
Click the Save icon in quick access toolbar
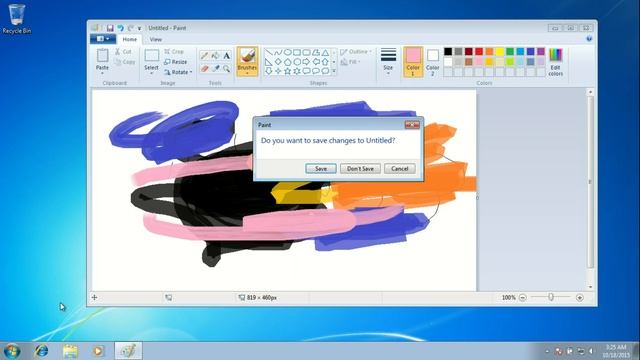click(110, 28)
